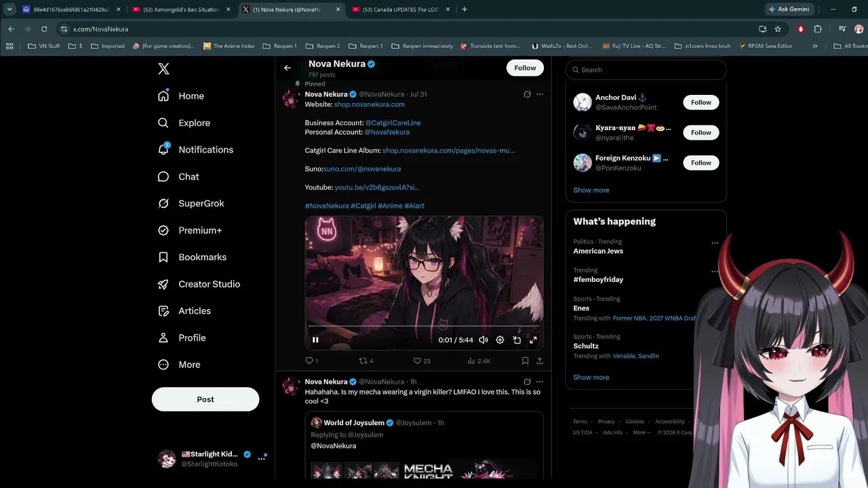Image resolution: width=868 pixels, height=488 pixels.
Task: Follow Foreign Kenzoku
Action: [x=701, y=163]
